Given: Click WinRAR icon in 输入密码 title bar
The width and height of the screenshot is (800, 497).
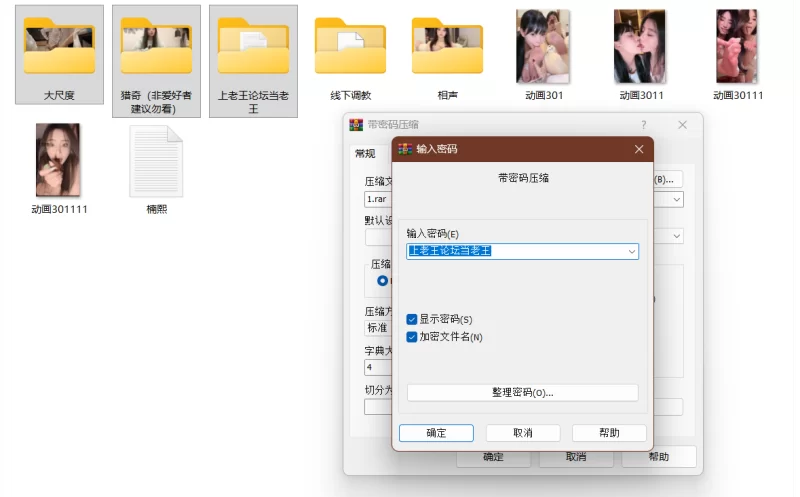Looking at the screenshot, I should (x=405, y=149).
